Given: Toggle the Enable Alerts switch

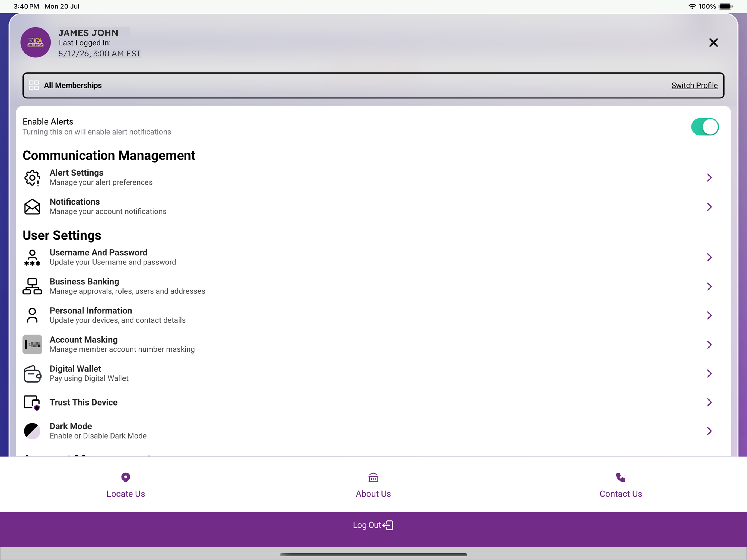Looking at the screenshot, I should click(705, 127).
